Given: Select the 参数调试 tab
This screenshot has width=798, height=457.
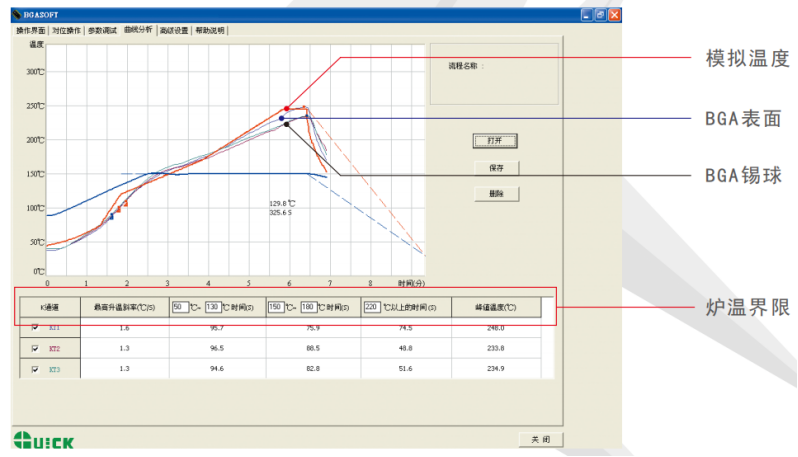Looking at the screenshot, I should (103, 30).
